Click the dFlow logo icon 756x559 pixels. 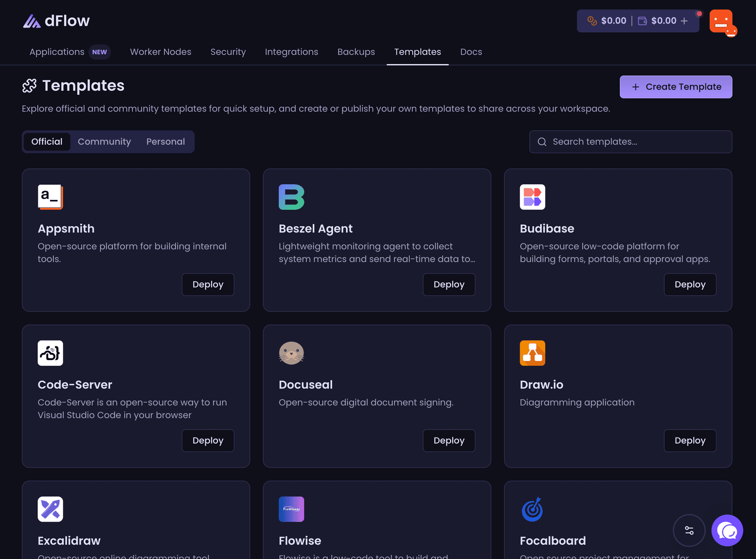pyautogui.click(x=32, y=21)
